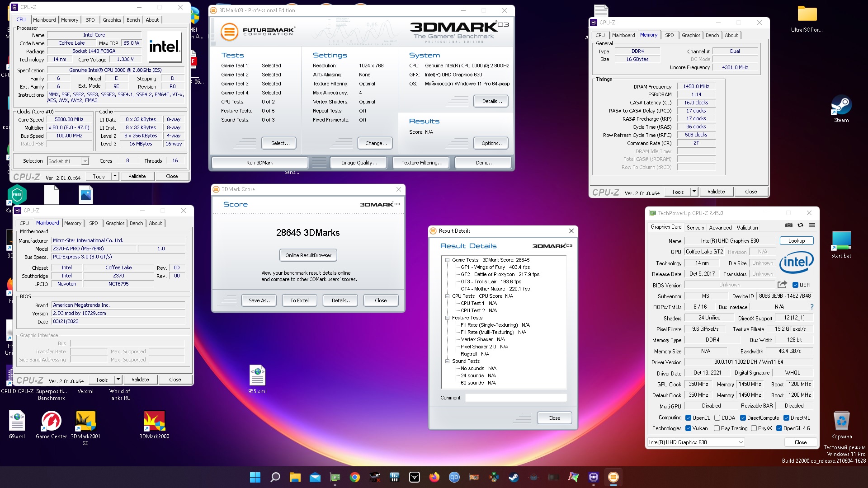868x488 pixels.
Task: Toggle the DirectML checkbox
Action: point(786,418)
